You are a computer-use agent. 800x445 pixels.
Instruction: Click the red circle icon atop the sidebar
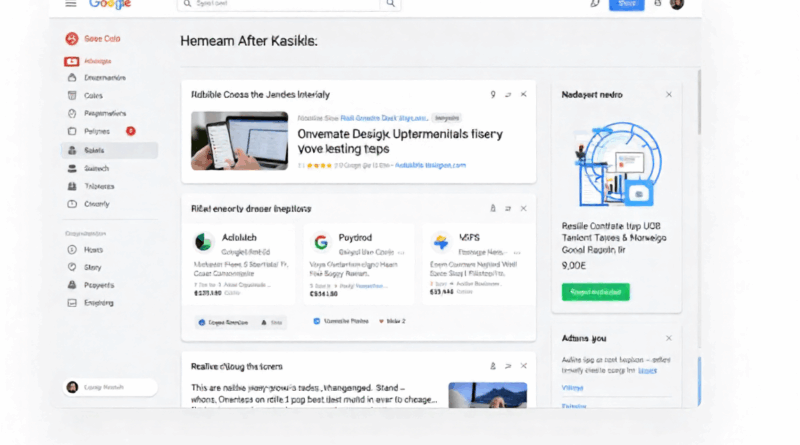pyautogui.click(x=71, y=39)
